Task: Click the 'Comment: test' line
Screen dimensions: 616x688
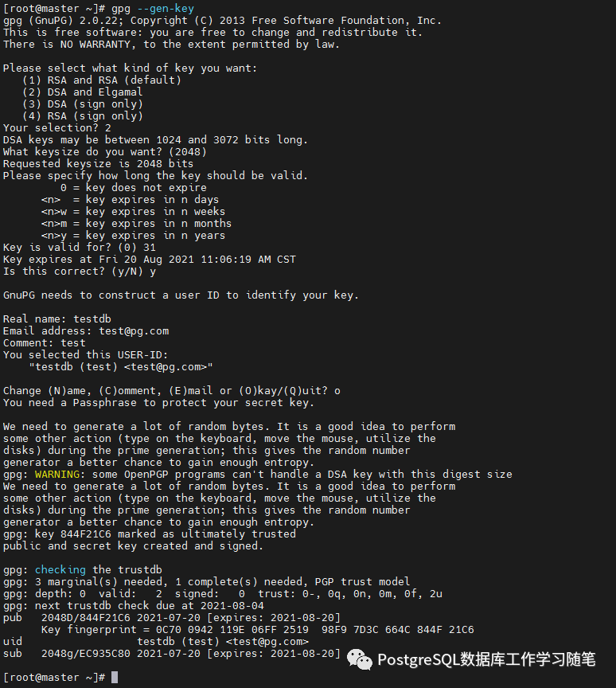Action: (x=45, y=342)
